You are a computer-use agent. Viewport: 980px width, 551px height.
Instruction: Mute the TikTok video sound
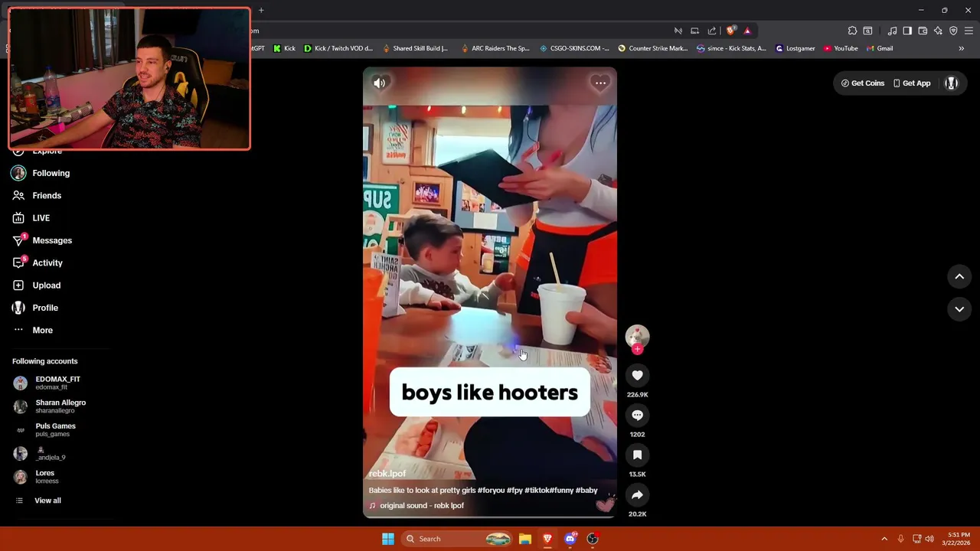(379, 83)
